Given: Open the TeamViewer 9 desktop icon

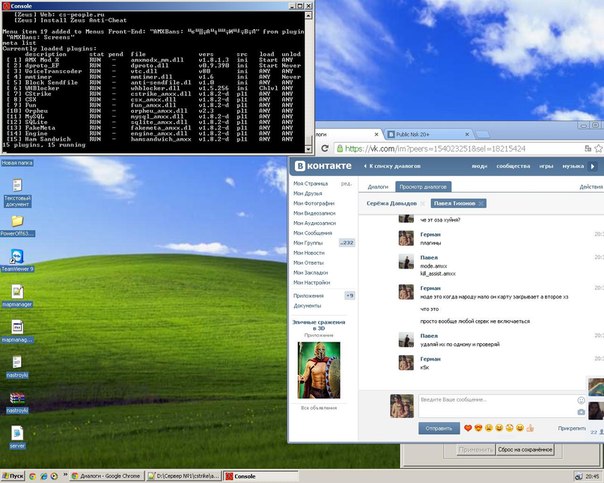Looking at the screenshot, I should [17, 257].
